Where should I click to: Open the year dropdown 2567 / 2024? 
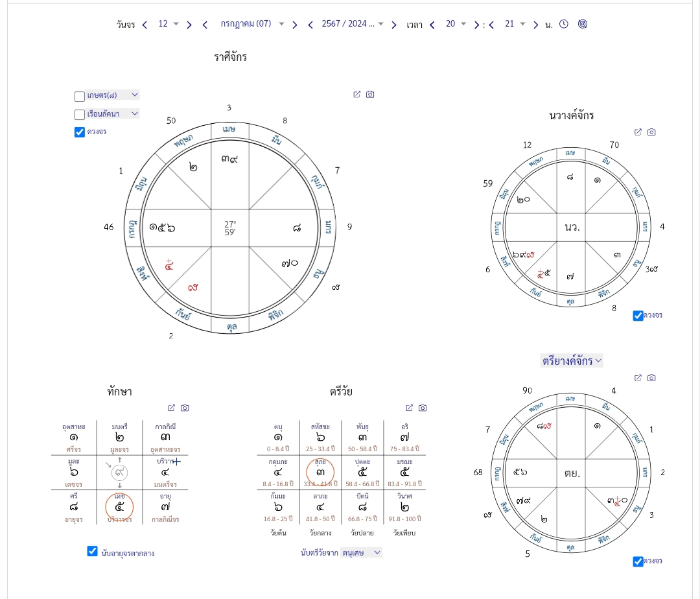pos(352,23)
